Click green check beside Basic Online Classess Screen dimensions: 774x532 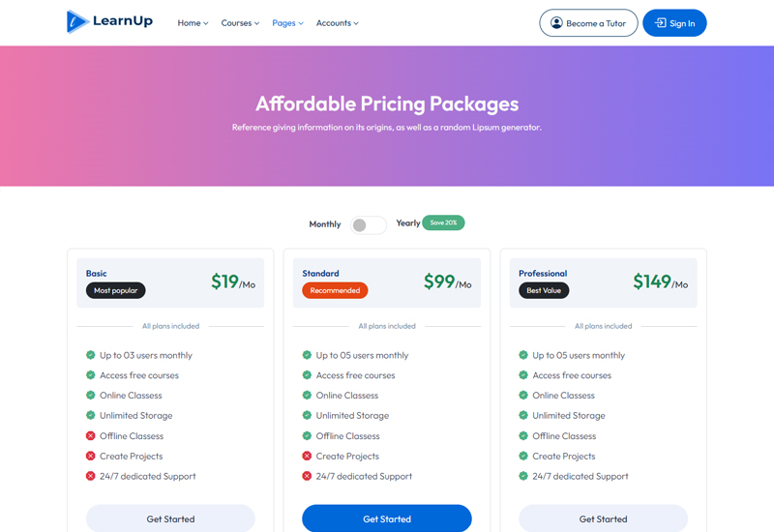coord(91,396)
